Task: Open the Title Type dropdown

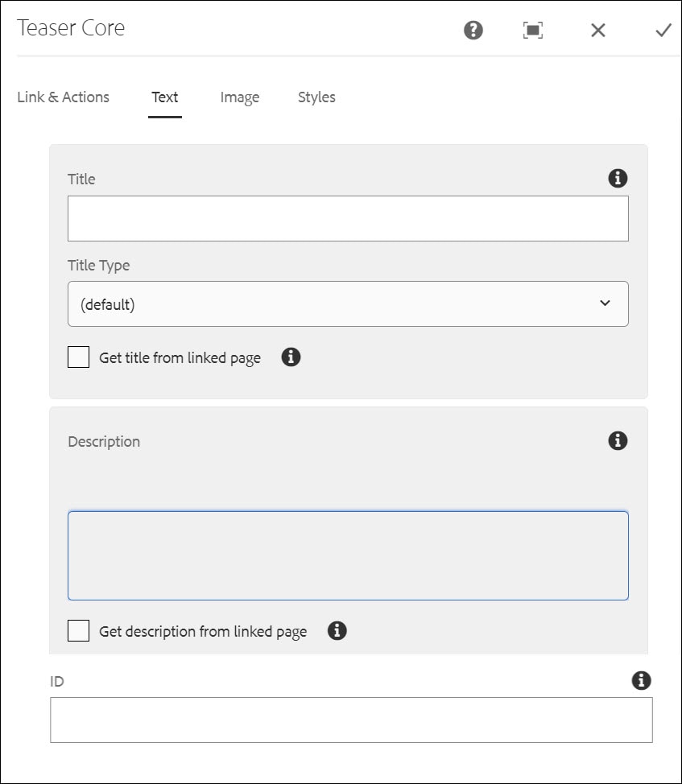Action: pos(348,304)
